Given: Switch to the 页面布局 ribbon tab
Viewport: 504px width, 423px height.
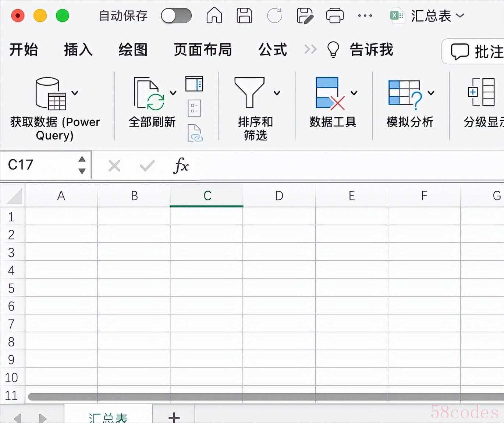Looking at the screenshot, I should click(203, 50).
